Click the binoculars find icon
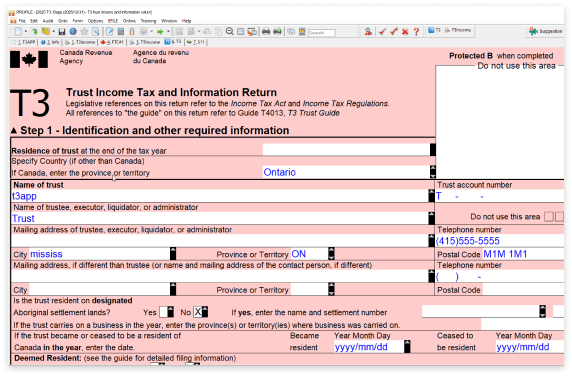 click(291, 32)
